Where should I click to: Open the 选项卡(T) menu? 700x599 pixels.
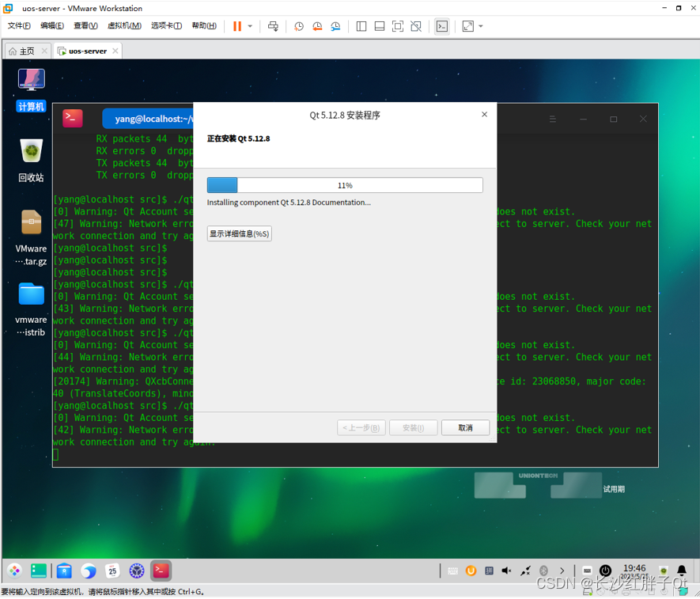click(x=166, y=26)
